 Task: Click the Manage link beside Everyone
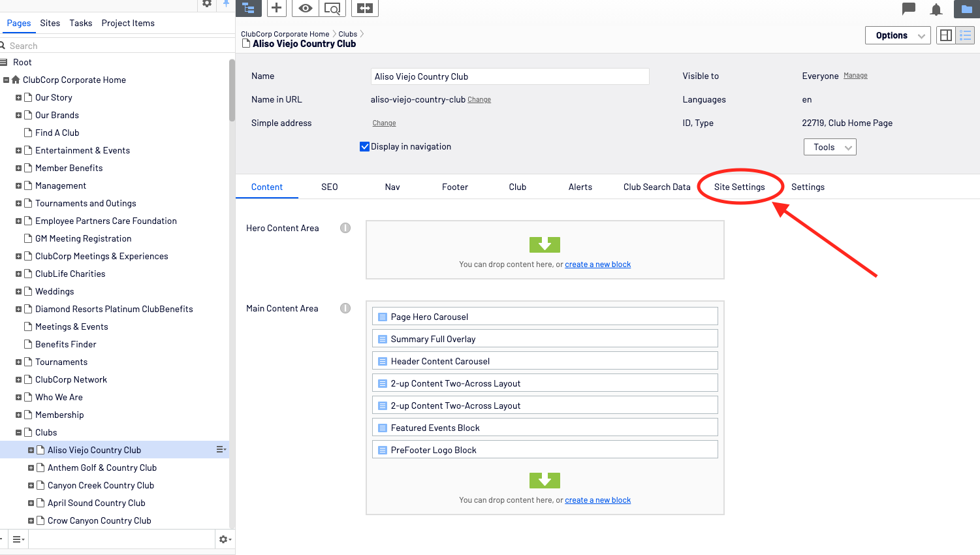(855, 76)
